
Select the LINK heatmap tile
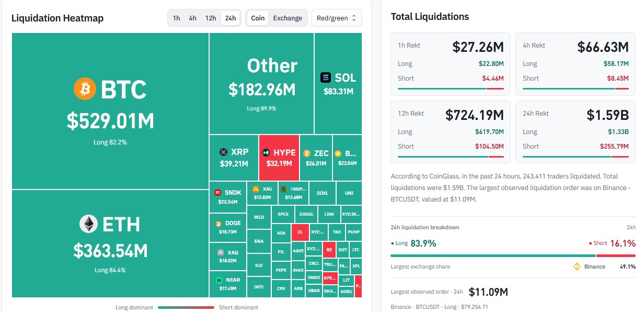pos(329,214)
